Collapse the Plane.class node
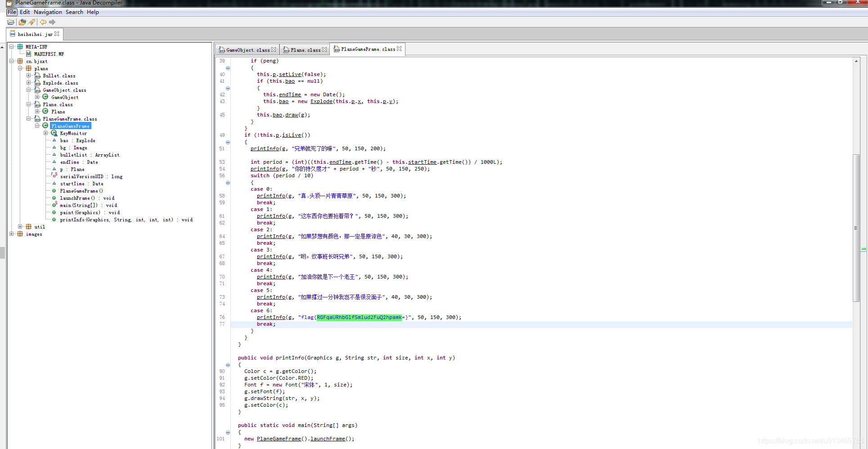868x449 pixels. (29, 104)
